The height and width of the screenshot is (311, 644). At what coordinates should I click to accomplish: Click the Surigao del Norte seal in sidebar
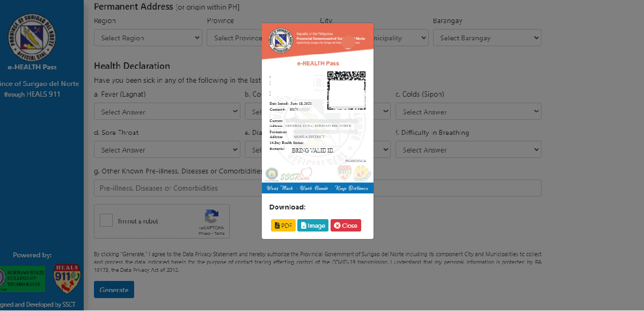(32, 39)
